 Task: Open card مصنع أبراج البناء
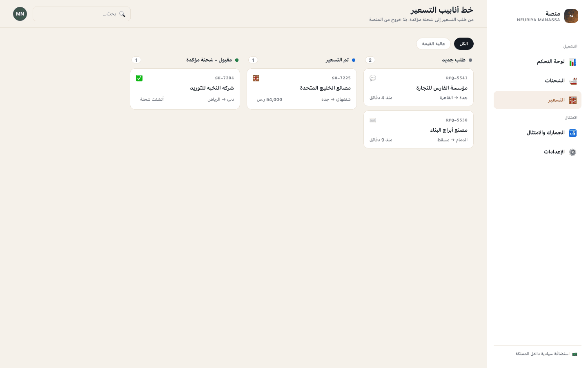pos(419,130)
